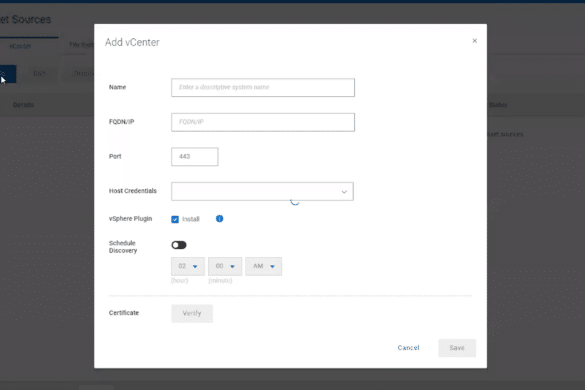Open the AM/PM selector dropdown
The image size is (585, 390).
263,266
